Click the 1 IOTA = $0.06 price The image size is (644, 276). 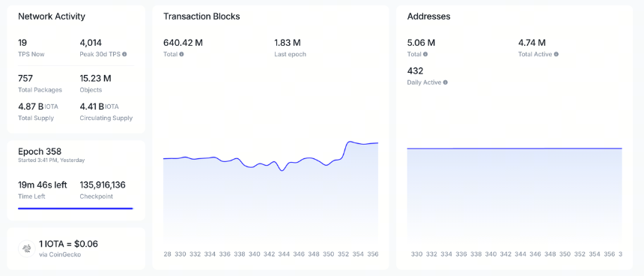69,244
